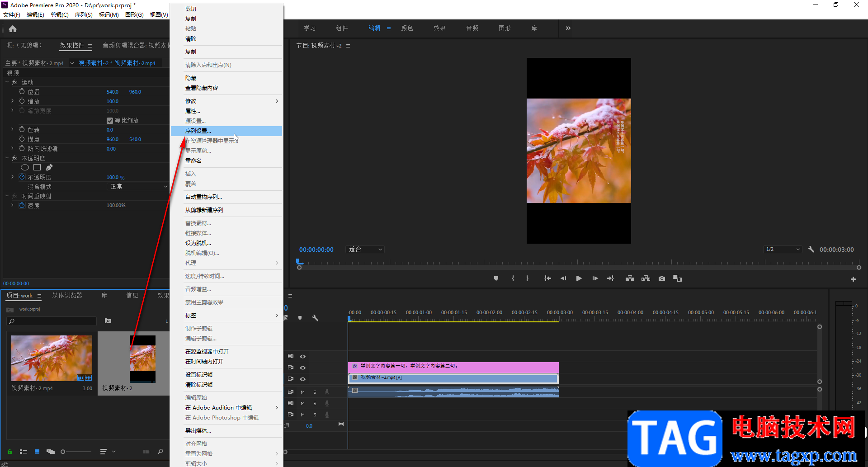Create an ellipse mask for opacity
The height and width of the screenshot is (467, 868).
point(25,167)
